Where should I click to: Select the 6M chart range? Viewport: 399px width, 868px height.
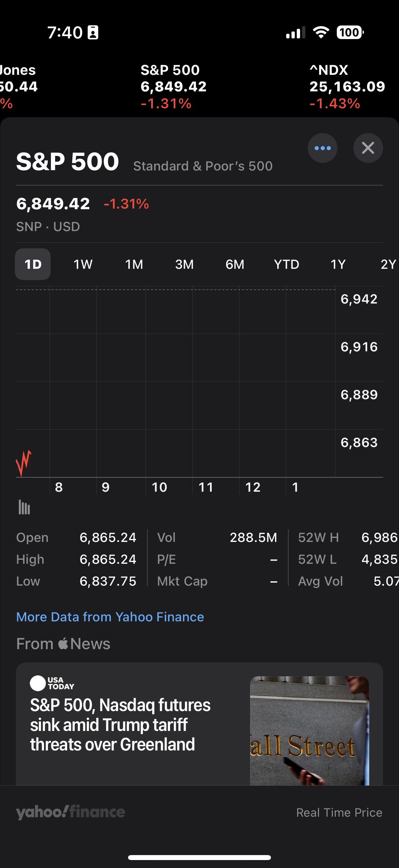(x=235, y=264)
